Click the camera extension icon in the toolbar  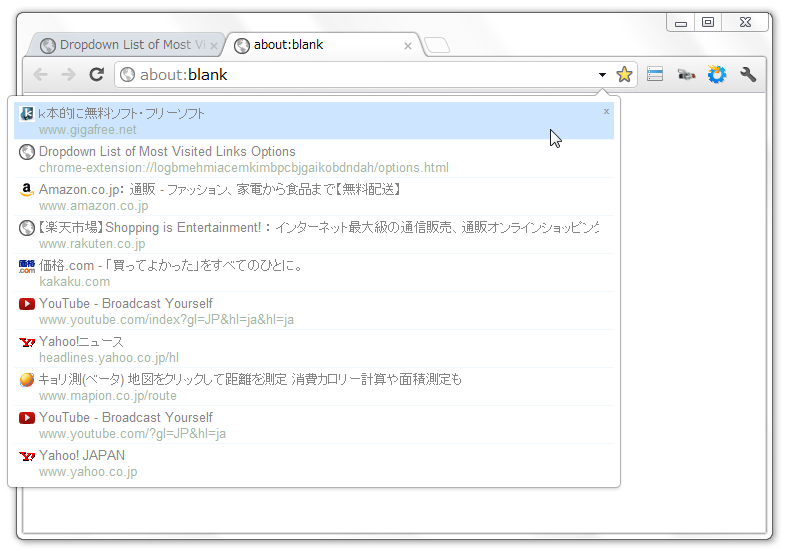(686, 75)
